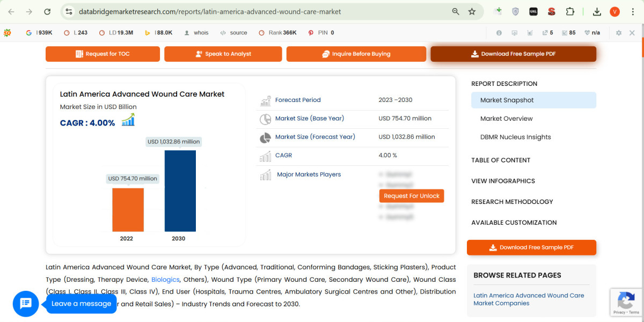Click the '4.00 %' CAGR table value
The height and width of the screenshot is (322, 644).
click(388, 155)
